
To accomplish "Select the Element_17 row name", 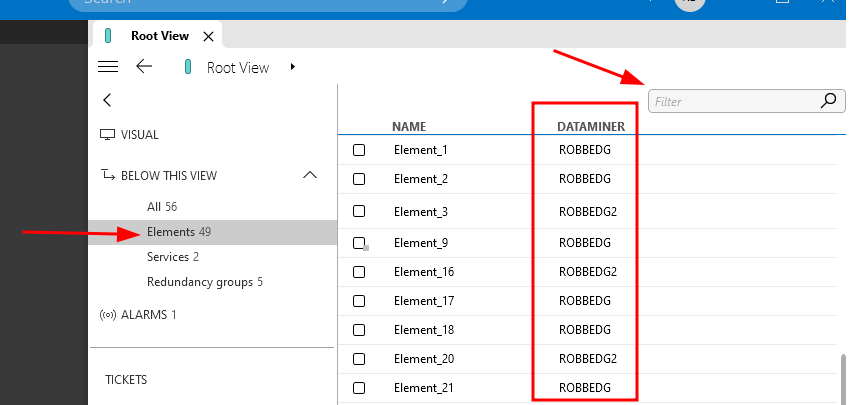I will (x=424, y=301).
